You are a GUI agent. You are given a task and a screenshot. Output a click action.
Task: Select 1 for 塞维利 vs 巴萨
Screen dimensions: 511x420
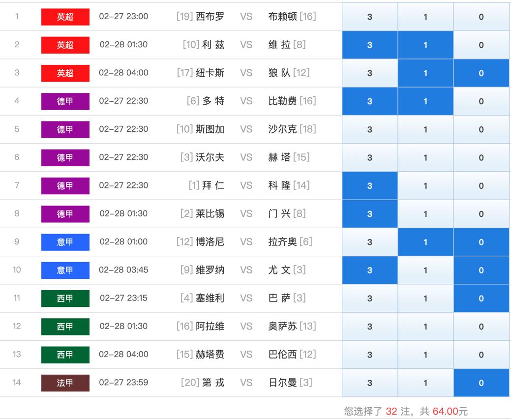click(425, 299)
